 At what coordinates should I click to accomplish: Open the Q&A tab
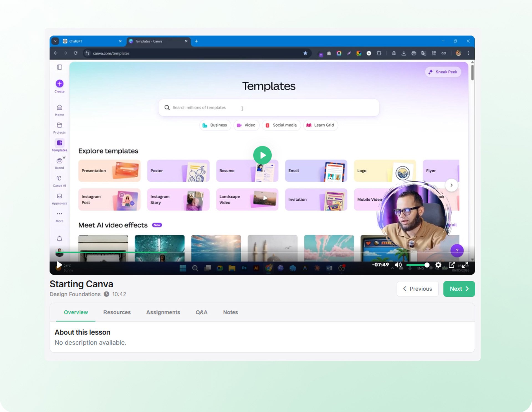pos(201,312)
